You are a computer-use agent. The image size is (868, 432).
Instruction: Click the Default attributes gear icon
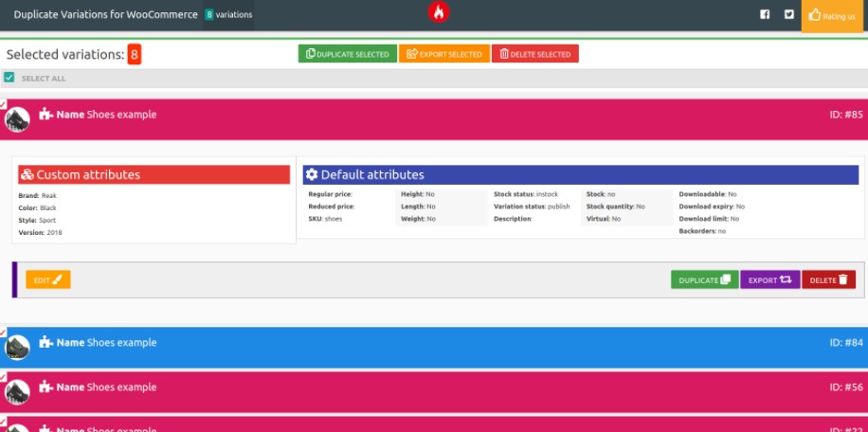pyautogui.click(x=311, y=175)
